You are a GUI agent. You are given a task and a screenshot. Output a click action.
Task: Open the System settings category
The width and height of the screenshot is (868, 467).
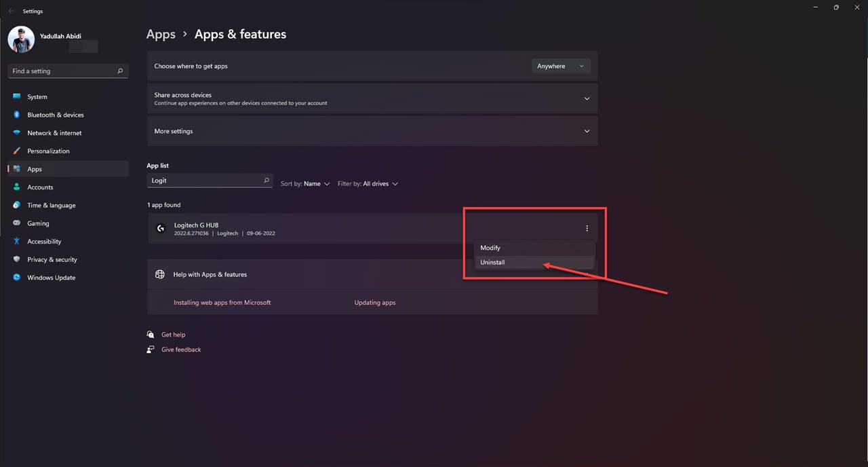[x=68, y=97]
